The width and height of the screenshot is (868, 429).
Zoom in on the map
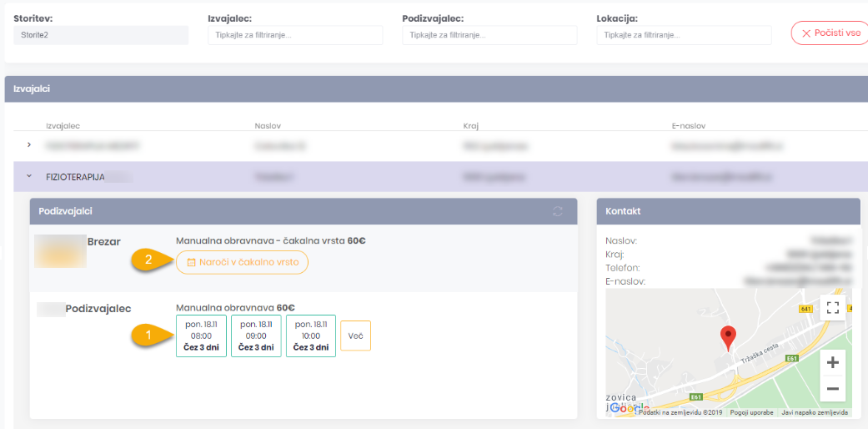coord(831,362)
